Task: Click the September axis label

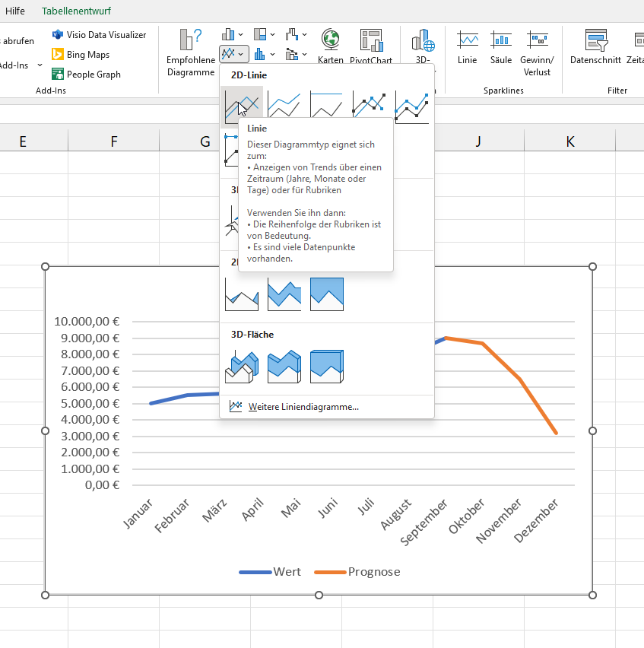Action: [424, 523]
